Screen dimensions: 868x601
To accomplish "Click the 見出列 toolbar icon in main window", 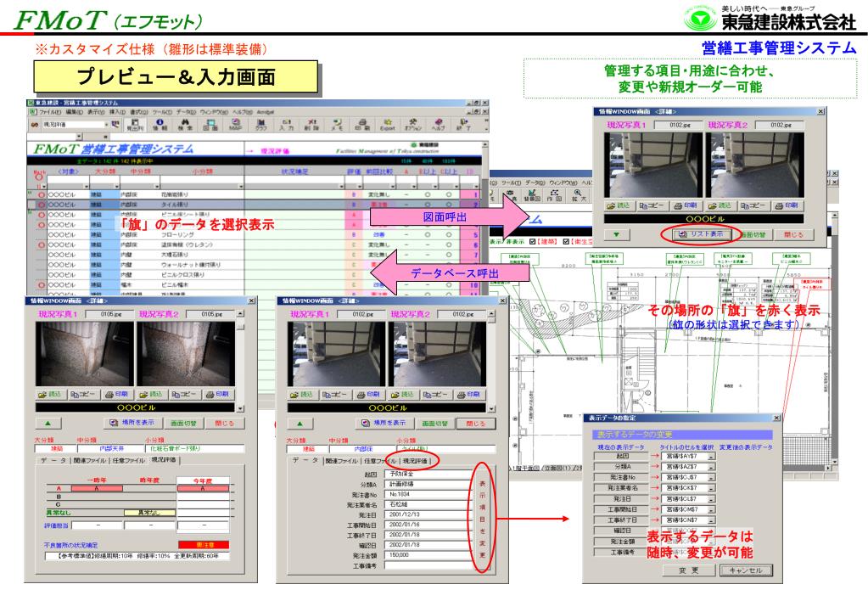I will coord(135,124).
